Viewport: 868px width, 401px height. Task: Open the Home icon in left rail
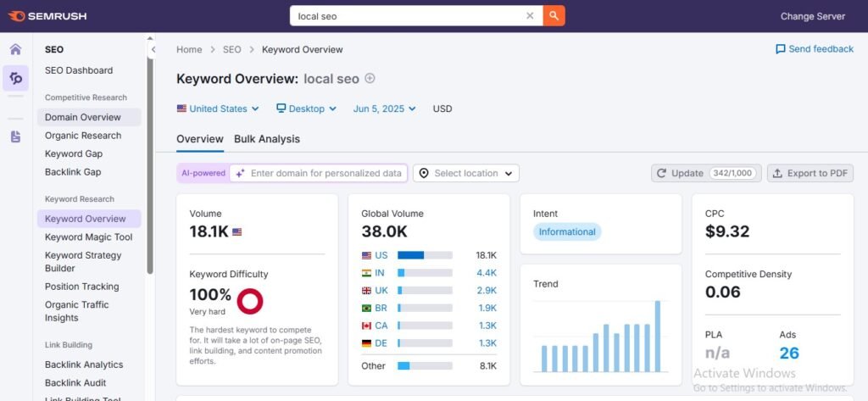pyautogui.click(x=15, y=49)
